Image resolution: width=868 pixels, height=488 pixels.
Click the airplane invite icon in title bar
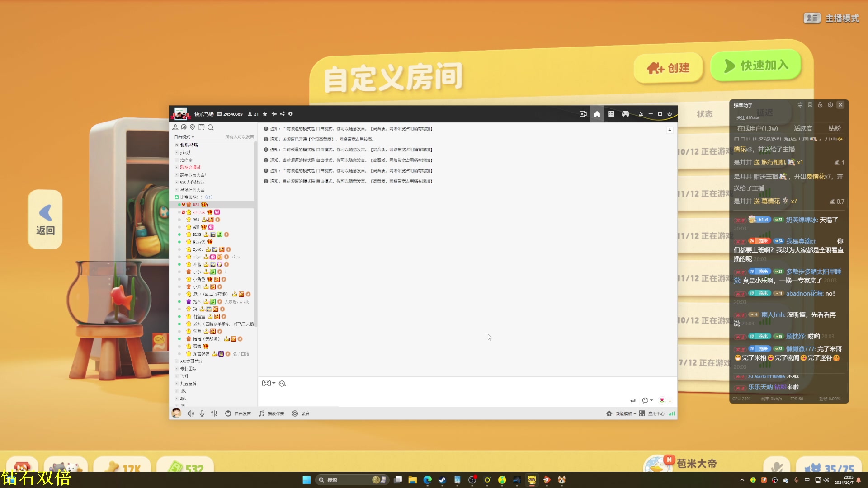(274, 114)
